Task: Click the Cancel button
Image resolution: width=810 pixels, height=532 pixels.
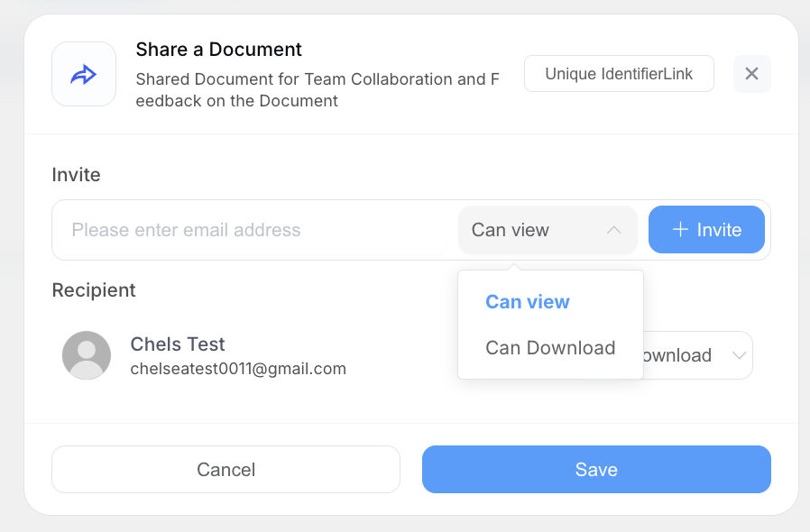Action: pyautogui.click(x=226, y=469)
